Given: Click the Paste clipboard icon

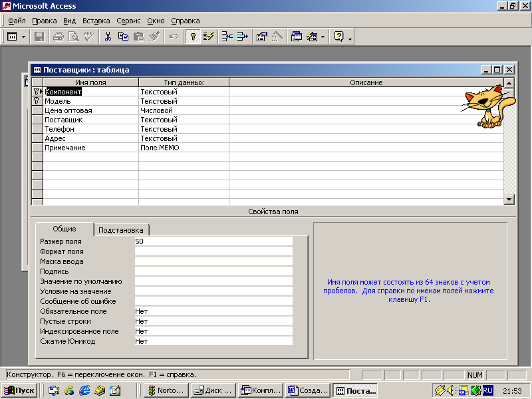Looking at the screenshot, I should pos(139,37).
